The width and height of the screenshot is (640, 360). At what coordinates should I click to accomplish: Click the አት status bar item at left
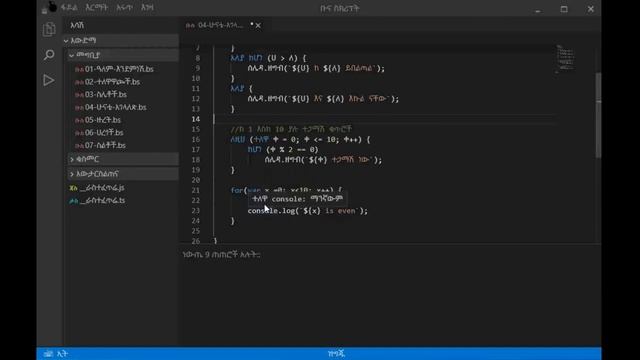(x=62, y=353)
